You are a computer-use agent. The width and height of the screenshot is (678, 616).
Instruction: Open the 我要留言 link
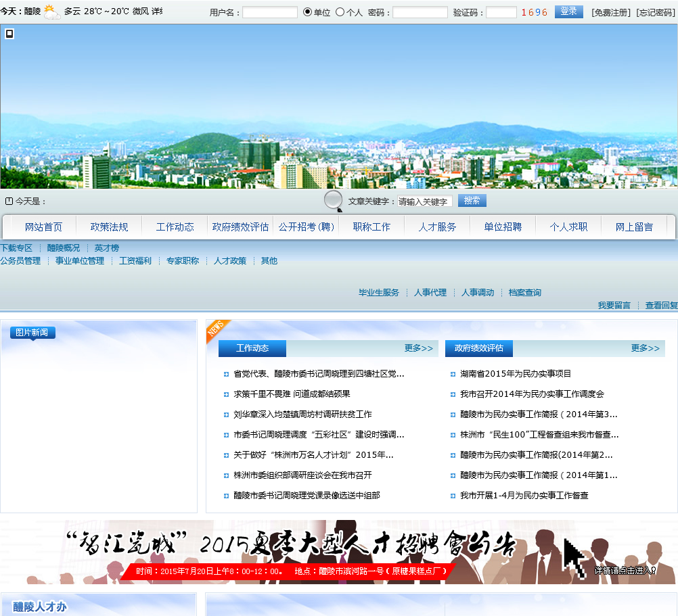[x=614, y=306]
